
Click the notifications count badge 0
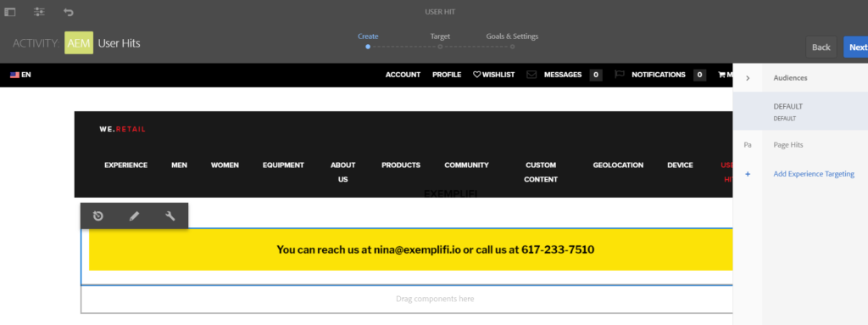(699, 75)
